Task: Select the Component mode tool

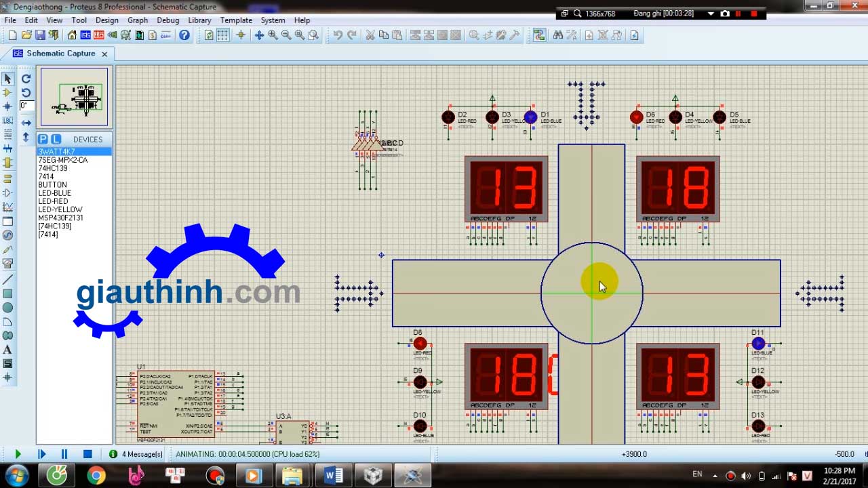Action: point(7,93)
